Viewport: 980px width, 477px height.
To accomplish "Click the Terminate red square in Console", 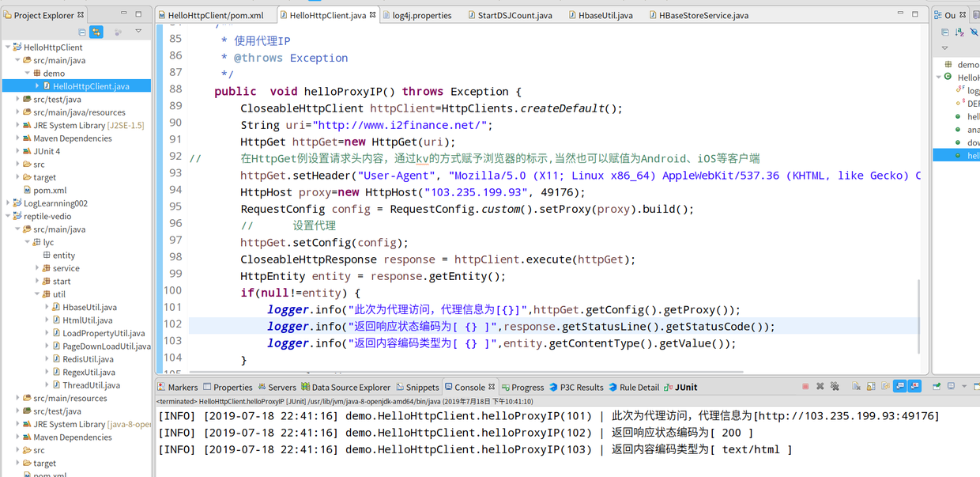I will click(805, 386).
